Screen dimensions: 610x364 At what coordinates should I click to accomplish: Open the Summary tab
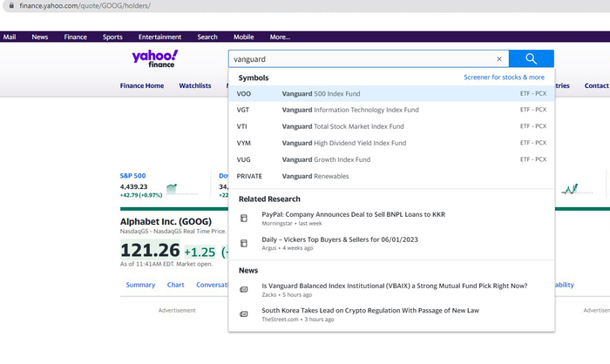pyautogui.click(x=140, y=285)
